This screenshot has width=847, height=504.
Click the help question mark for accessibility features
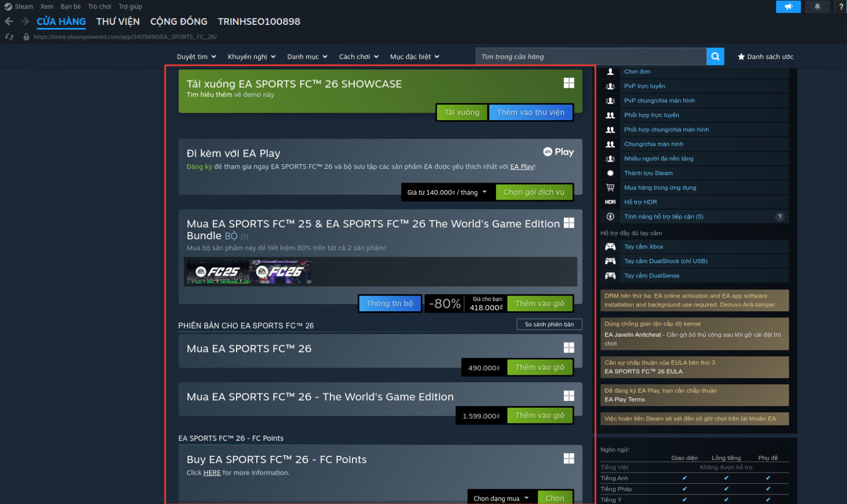pyautogui.click(x=780, y=217)
